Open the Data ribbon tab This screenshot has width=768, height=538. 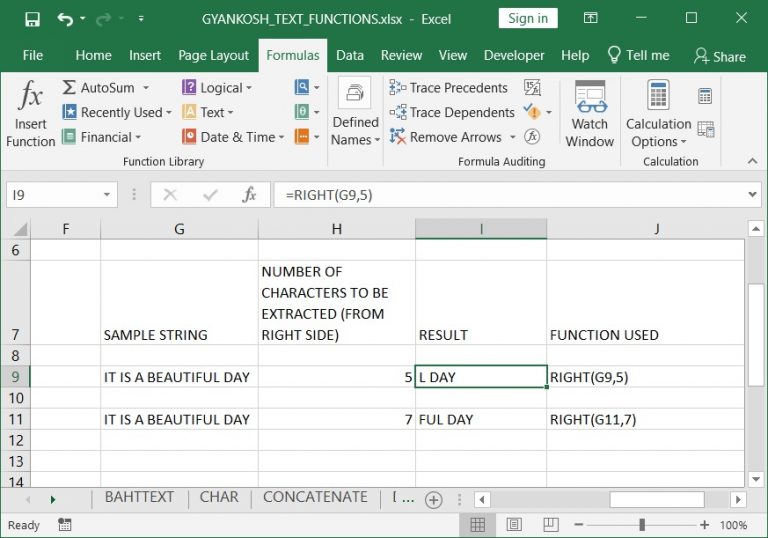pos(350,55)
